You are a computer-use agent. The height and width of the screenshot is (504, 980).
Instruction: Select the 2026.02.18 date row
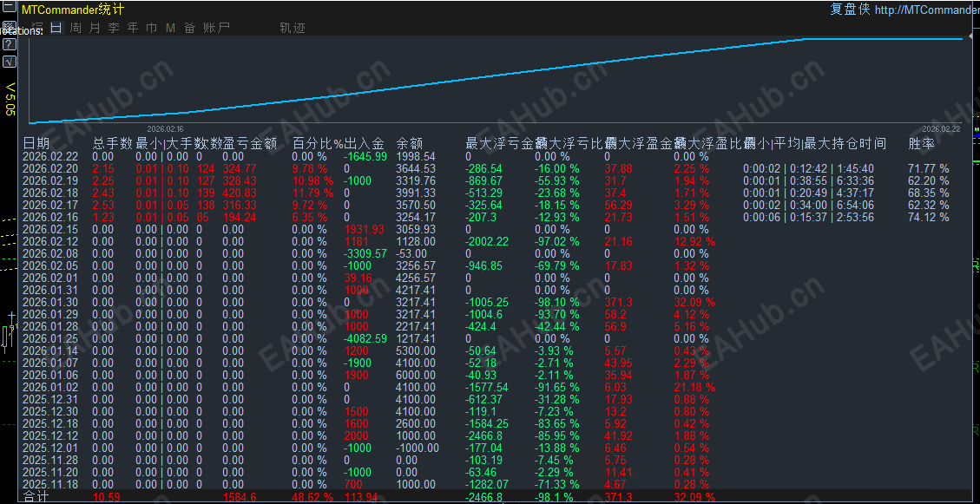tap(50, 193)
